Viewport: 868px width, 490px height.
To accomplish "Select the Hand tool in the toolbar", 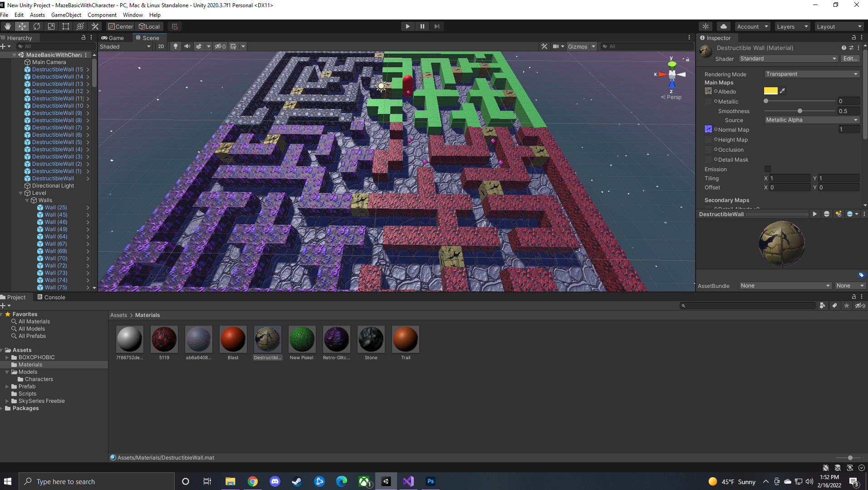I will click(x=8, y=26).
